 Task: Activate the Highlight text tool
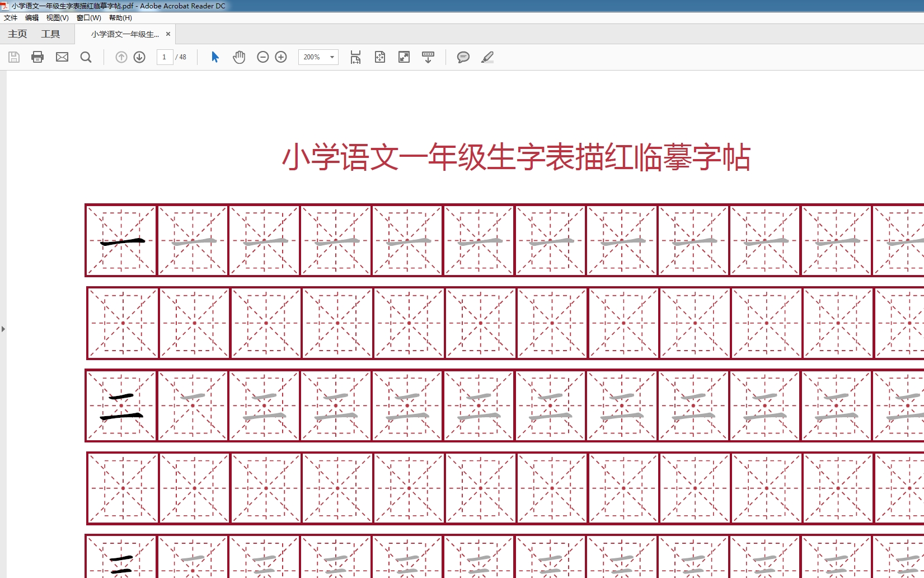pyautogui.click(x=487, y=57)
